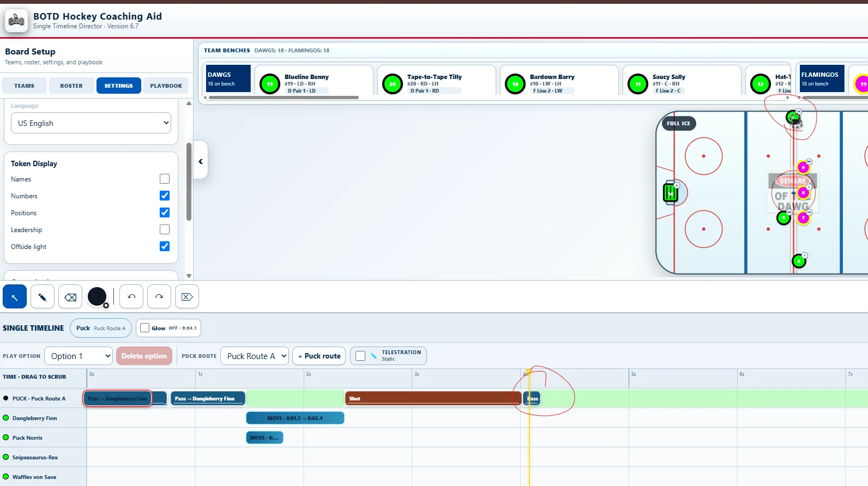This screenshot has height=486, width=868.
Task: Turn off the Offside light checkbox
Action: pyautogui.click(x=165, y=246)
